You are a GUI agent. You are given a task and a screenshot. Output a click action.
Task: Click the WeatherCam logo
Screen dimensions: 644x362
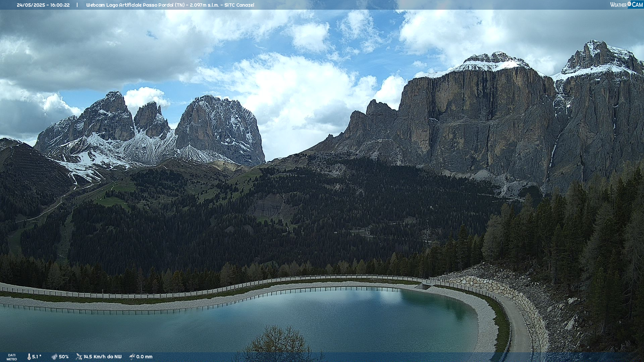627,5
